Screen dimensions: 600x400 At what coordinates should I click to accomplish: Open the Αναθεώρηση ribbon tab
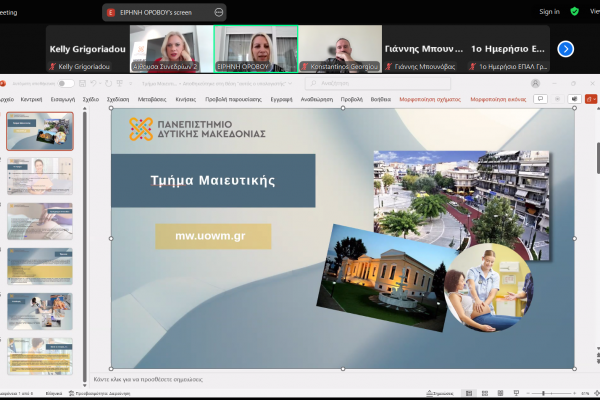[x=317, y=99]
